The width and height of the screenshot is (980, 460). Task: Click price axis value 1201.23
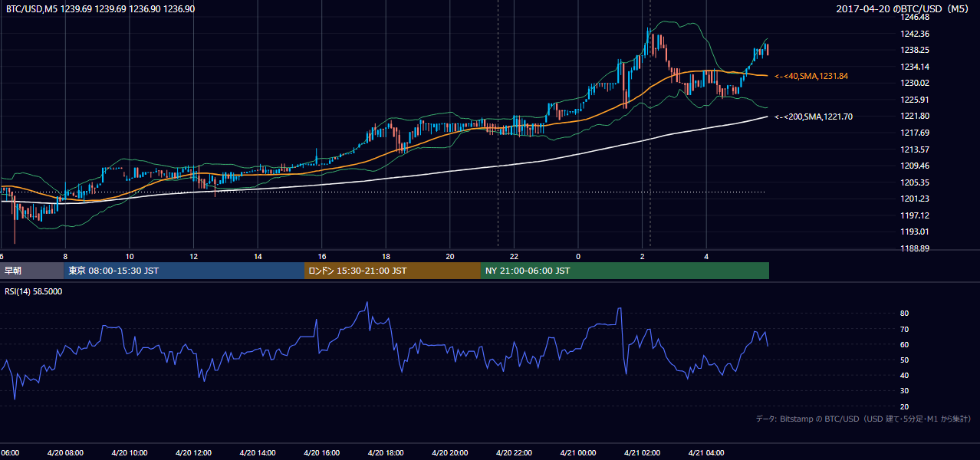(x=916, y=199)
